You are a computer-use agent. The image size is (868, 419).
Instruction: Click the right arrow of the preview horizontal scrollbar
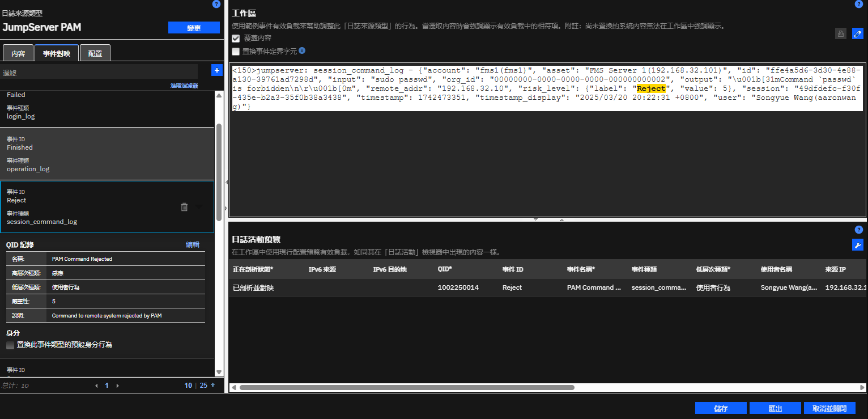pos(862,388)
